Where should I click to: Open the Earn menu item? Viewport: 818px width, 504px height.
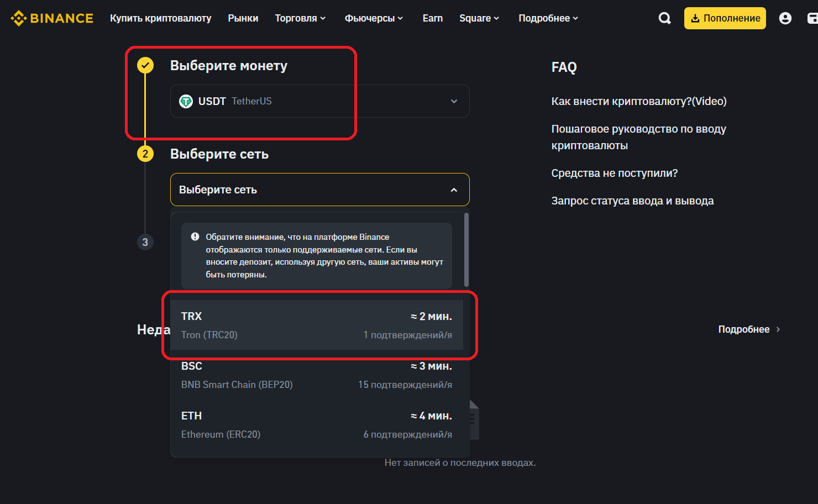click(433, 18)
